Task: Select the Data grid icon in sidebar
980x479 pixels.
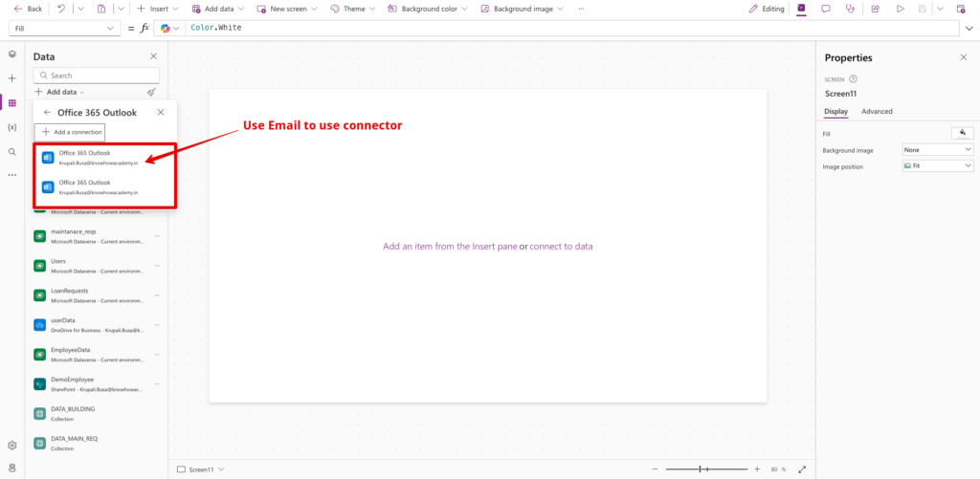Action: 11,103
